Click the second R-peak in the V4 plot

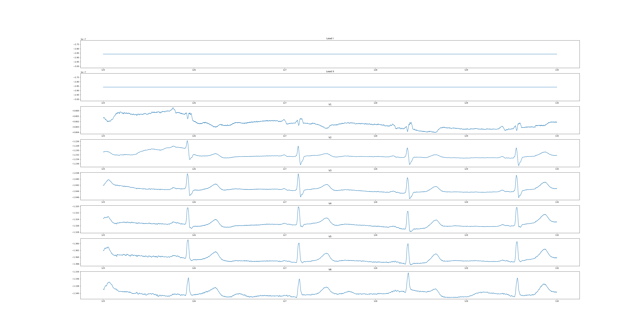click(298, 207)
